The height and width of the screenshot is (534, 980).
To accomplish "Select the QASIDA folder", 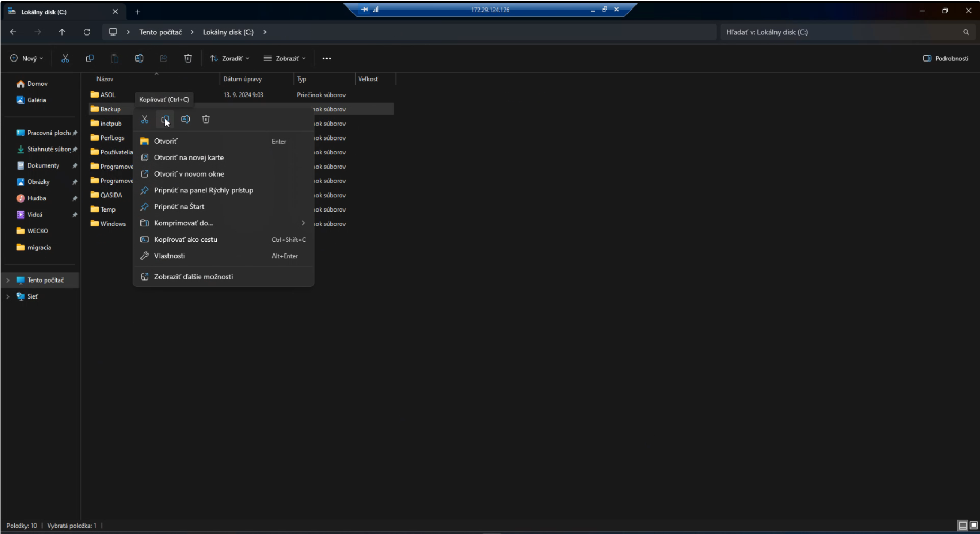I will click(106, 195).
